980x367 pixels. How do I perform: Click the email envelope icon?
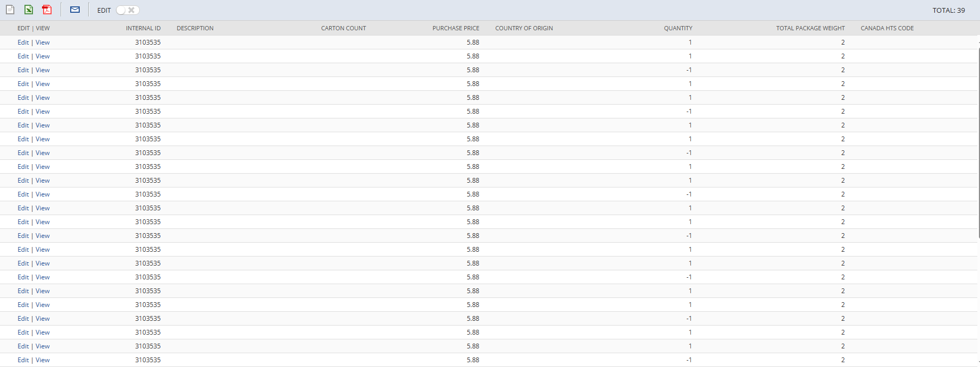(x=75, y=10)
